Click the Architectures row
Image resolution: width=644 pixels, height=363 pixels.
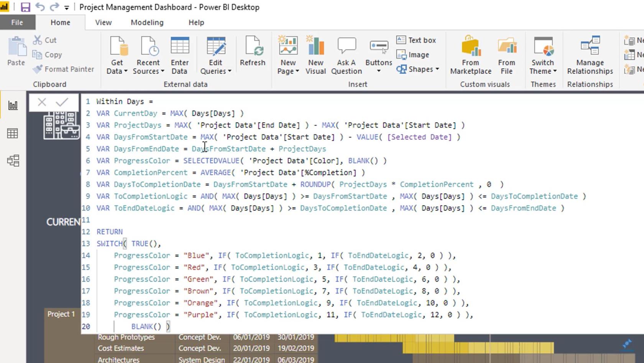click(206, 360)
